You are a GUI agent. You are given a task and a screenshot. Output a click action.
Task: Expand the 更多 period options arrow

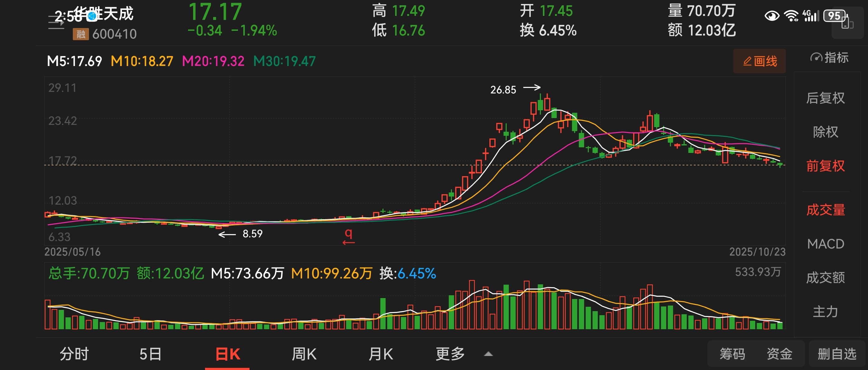pyautogui.click(x=488, y=354)
